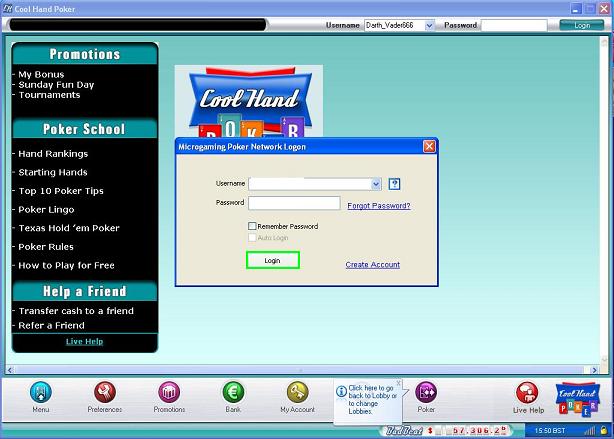Open Starting Hands lesson
The image size is (614, 439).
coord(53,172)
